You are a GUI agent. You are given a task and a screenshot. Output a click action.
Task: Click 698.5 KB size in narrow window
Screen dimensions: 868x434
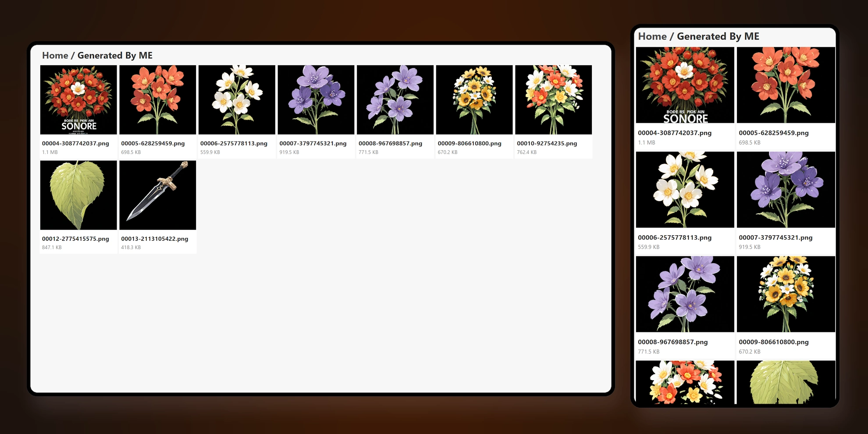click(x=750, y=142)
